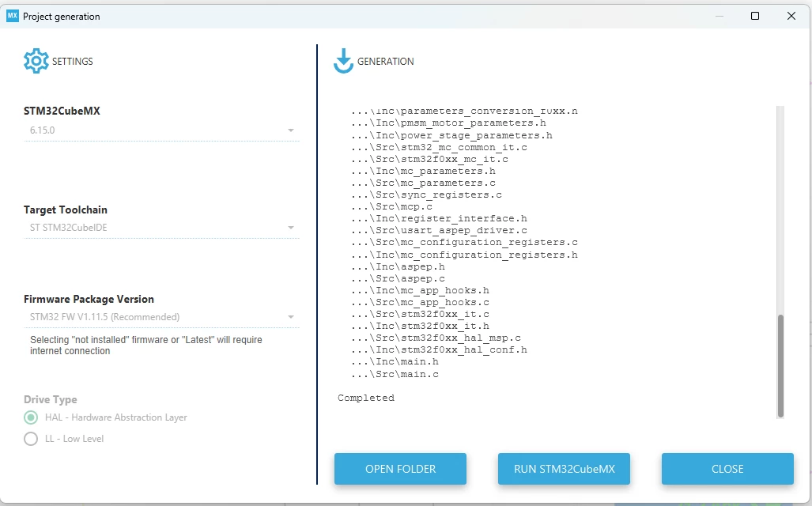Click the RUN STM32CubeMX button

[x=564, y=469]
